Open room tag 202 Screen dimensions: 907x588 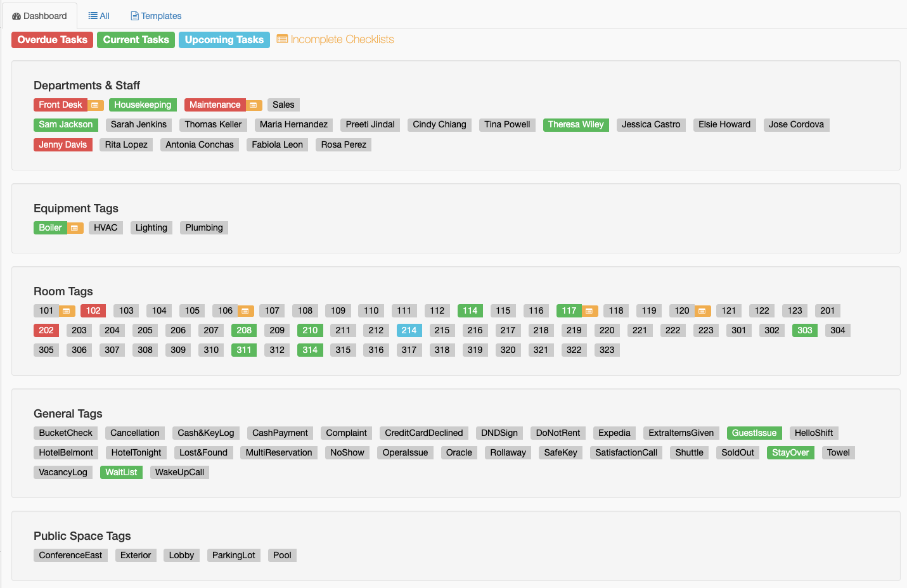46,331
